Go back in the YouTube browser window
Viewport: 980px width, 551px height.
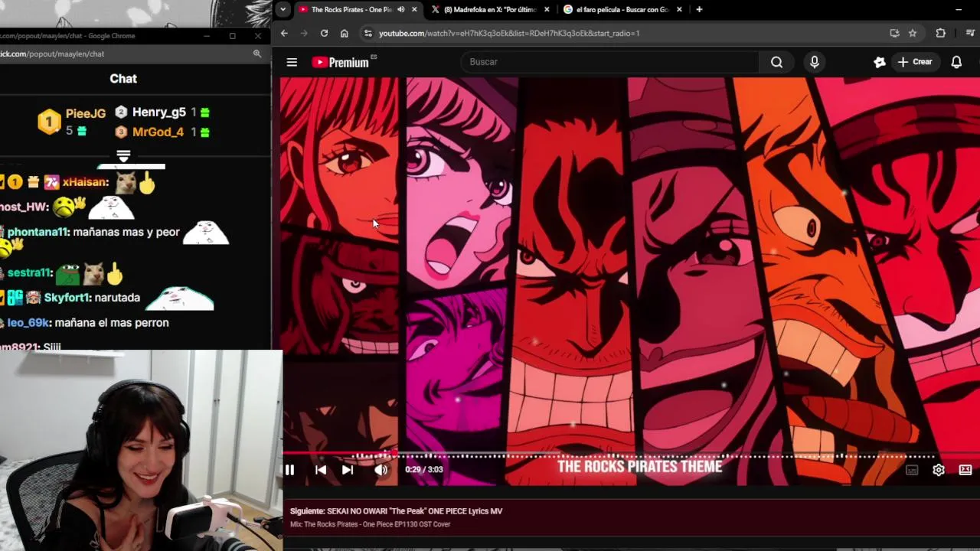(284, 33)
